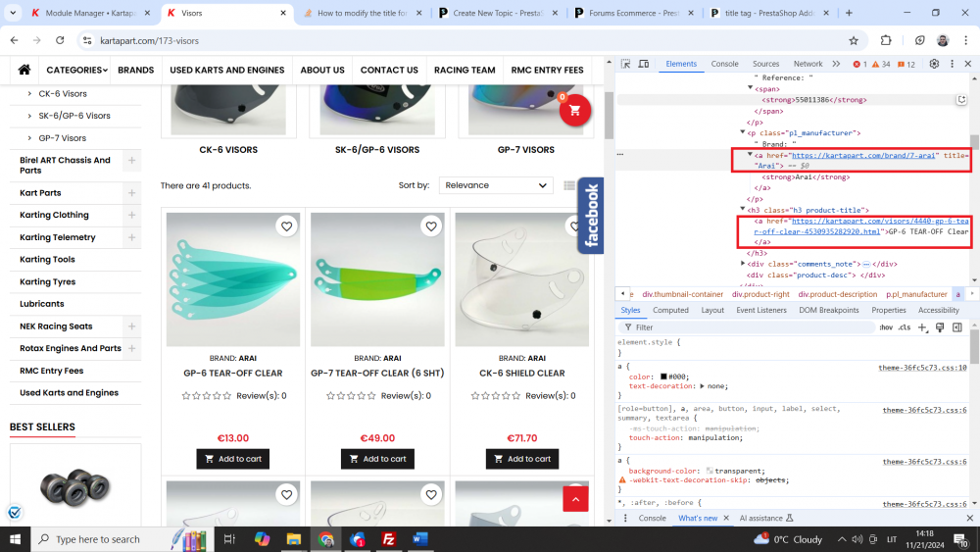Expand the Categories menu dropdown

(x=76, y=70)
